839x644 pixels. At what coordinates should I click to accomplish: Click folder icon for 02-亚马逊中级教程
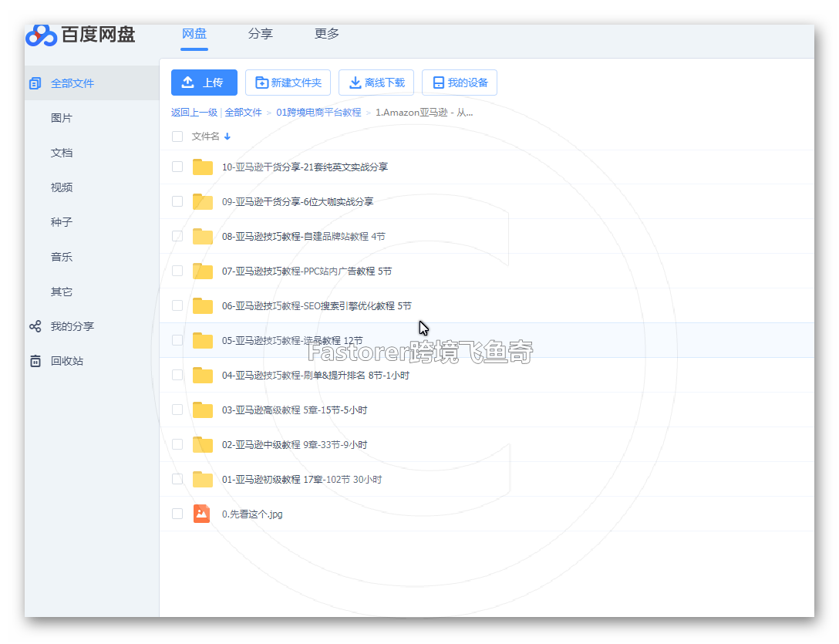click(x=203, y=444)
